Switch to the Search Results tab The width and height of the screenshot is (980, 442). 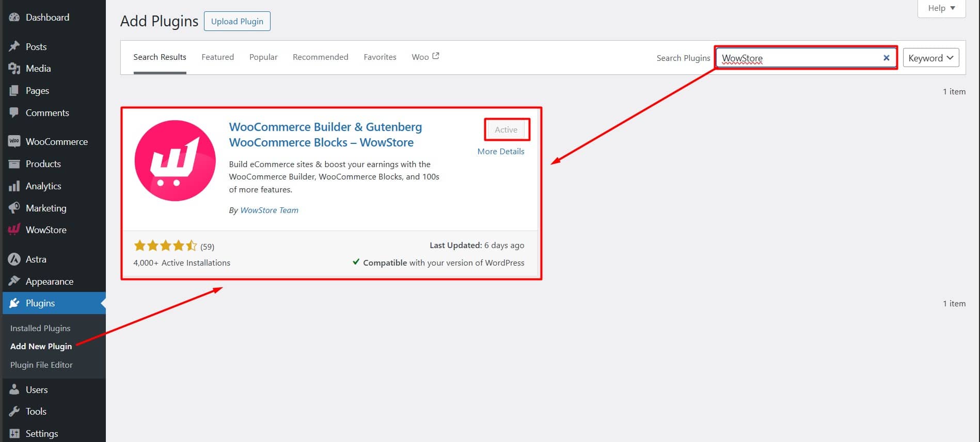[x=160, y=57]
